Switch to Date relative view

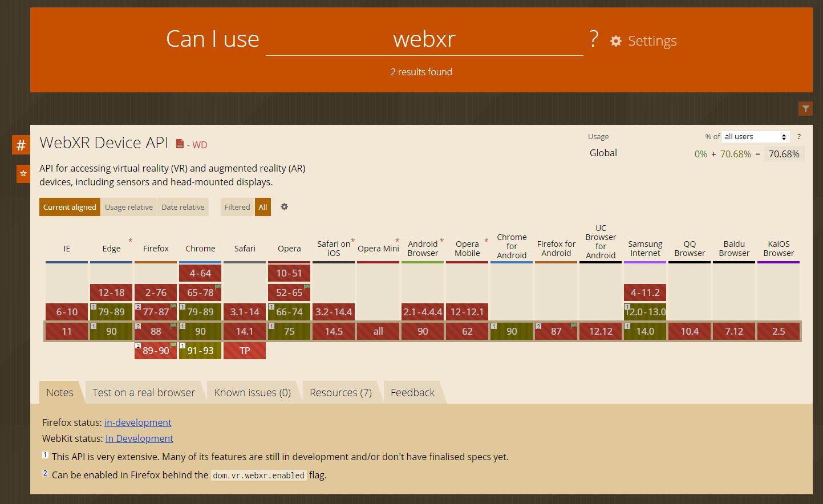[183, 206]
